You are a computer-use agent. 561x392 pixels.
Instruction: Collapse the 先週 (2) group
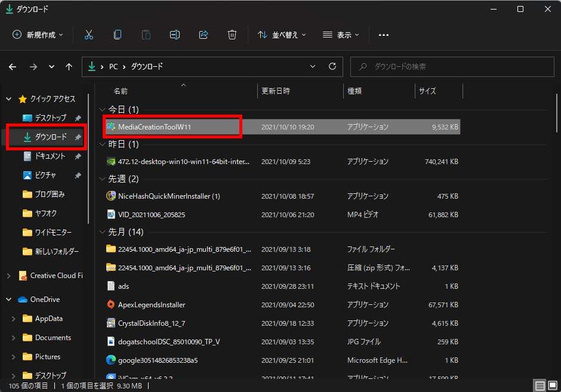102,179
